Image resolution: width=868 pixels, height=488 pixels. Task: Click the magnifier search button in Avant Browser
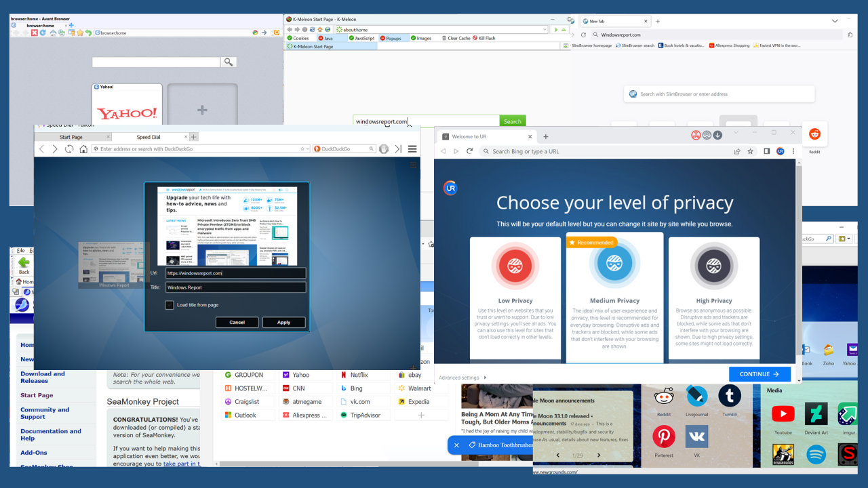(x=229, y=62)
